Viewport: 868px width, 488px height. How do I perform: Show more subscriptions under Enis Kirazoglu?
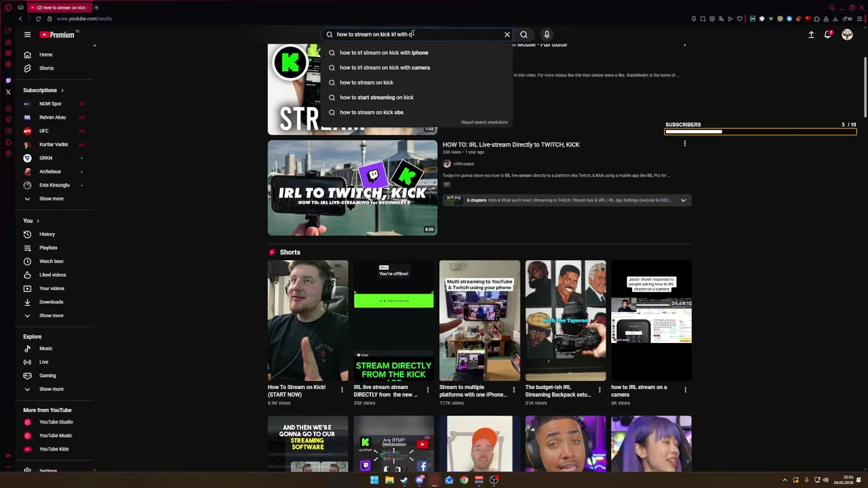pyautogui.click(x=51, y=199)
